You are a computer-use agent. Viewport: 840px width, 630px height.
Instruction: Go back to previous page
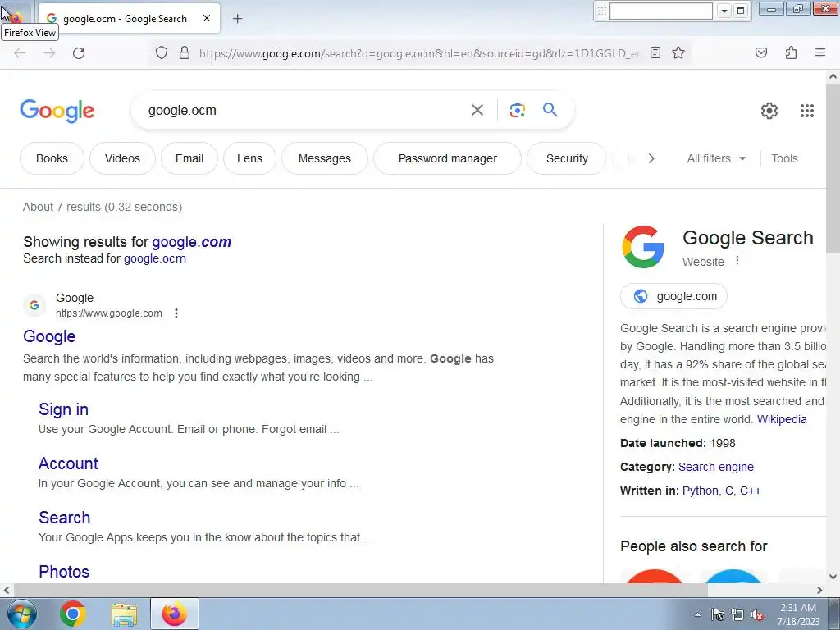[20, 53]
